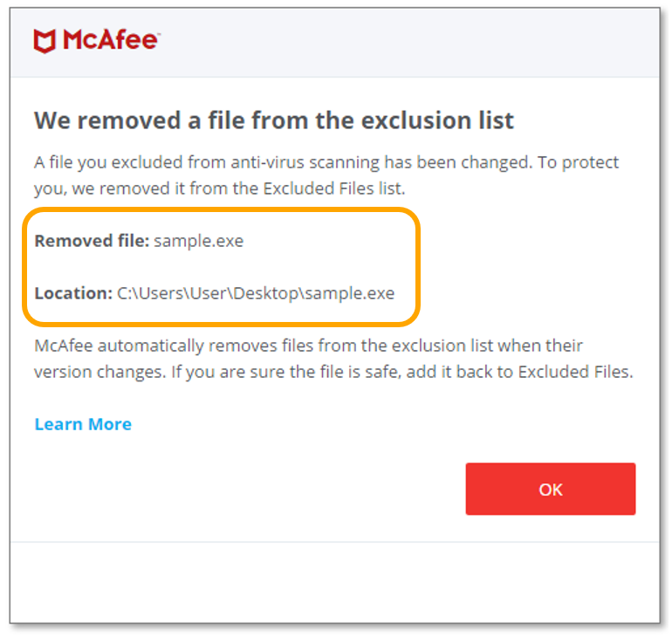
Task: Select the sample.exe file name after "Removed file:"
Action: (x=199, y=241)
